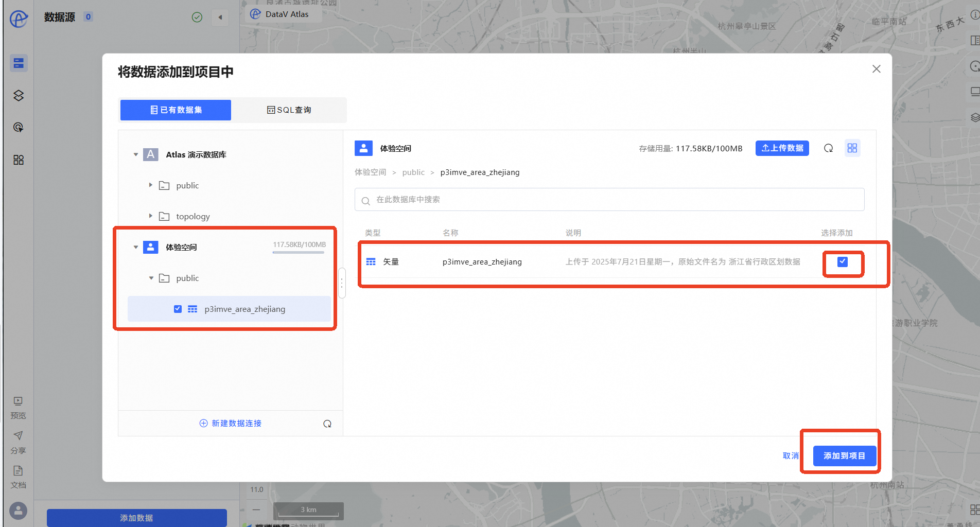Click the storage usage progress bar
Screen dimensions: 980x527
(299, 253)
